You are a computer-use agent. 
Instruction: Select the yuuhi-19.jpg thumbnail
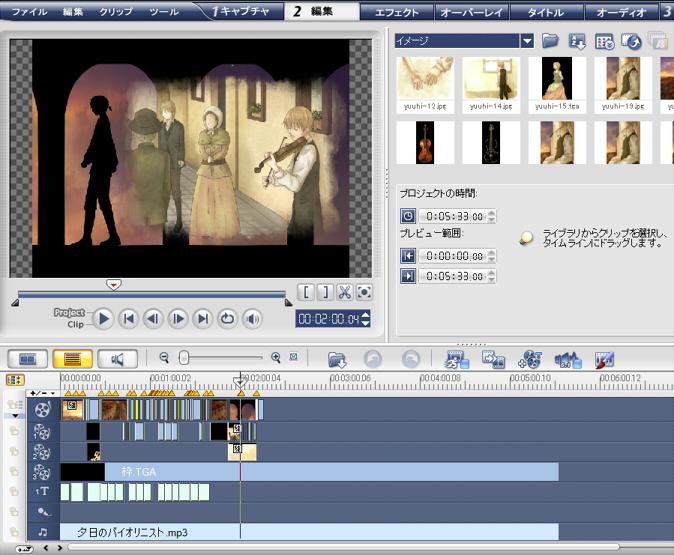[x=623, y=85]
